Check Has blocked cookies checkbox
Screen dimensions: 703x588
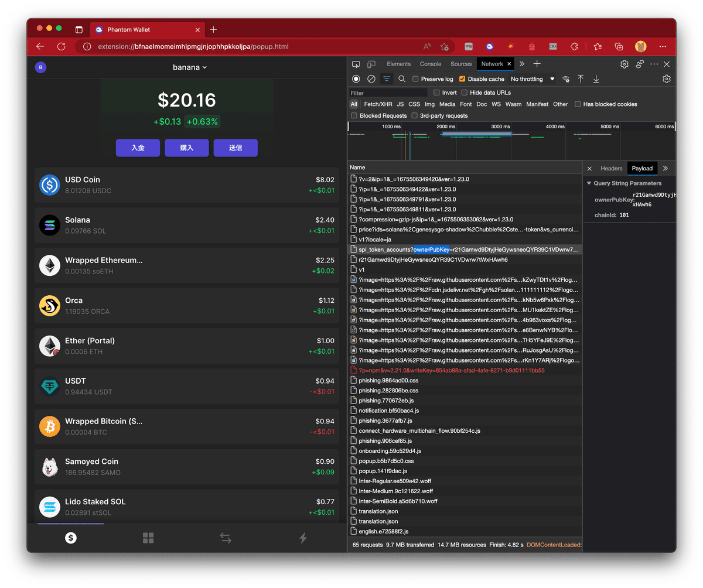point(578,104)
